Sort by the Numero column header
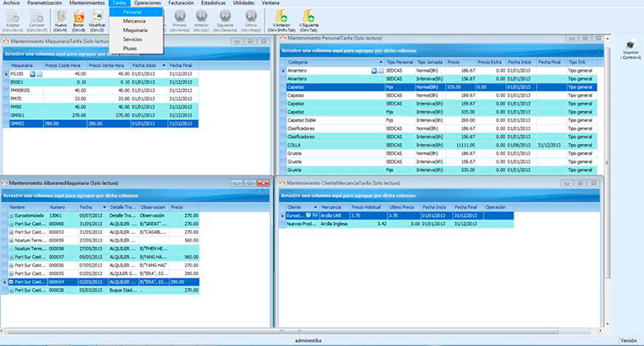644x346 pixels. pyautogui.click(x=63, y=208)
